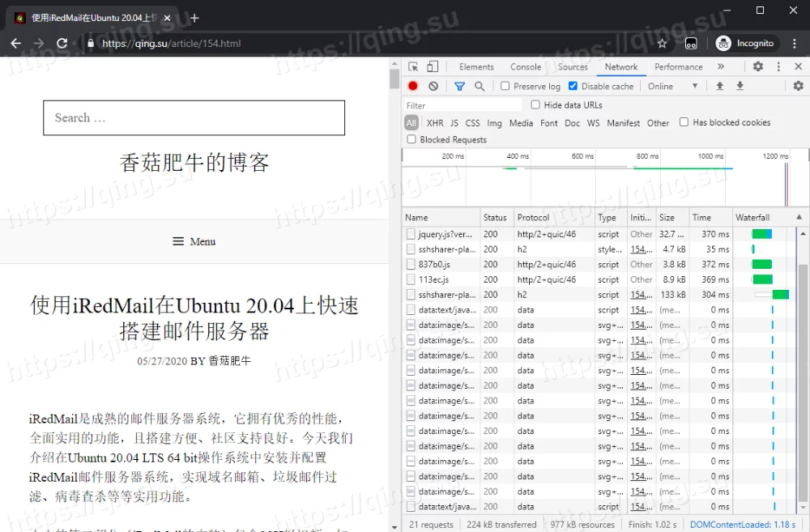Click the file icon of the 837b0.js row
The width and height of the screenshot is (810, 532).
click(x=411, y=265)
